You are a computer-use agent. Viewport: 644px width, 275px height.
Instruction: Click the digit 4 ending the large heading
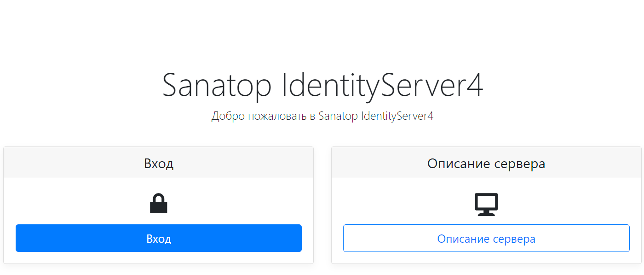(x=473, y=86)
